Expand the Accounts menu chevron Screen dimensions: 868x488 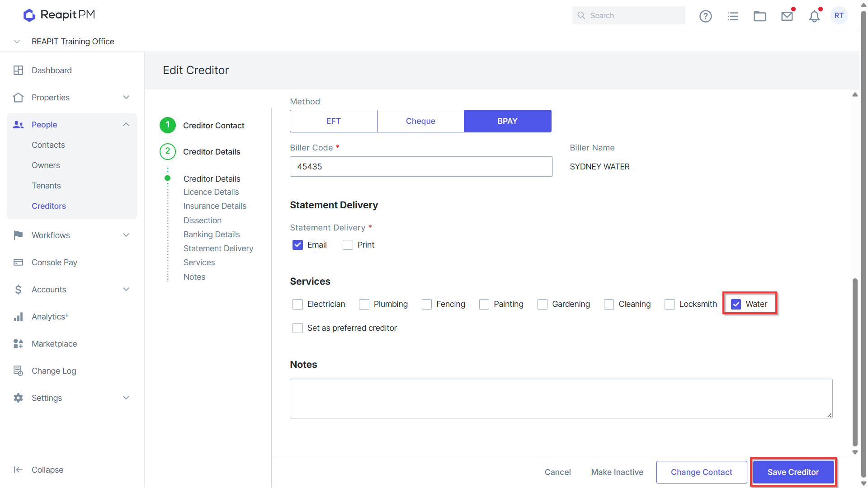tap(126, 290)
